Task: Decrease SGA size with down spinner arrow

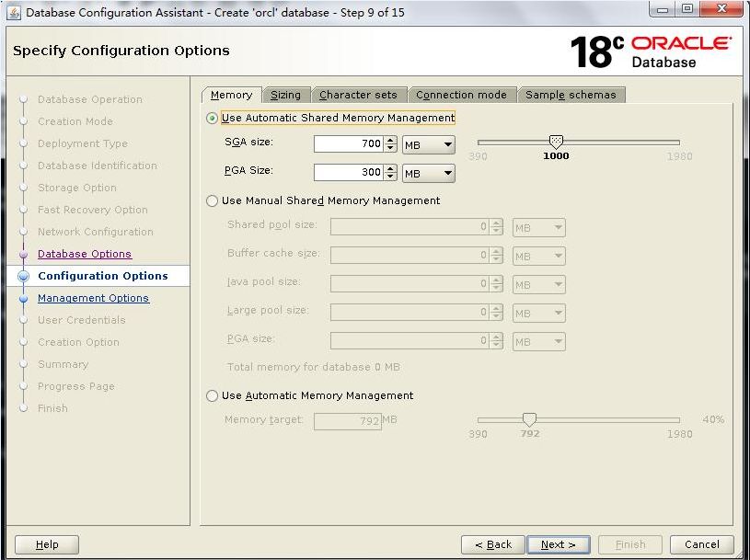Action: pyautogui.click(x=390, y=148)
